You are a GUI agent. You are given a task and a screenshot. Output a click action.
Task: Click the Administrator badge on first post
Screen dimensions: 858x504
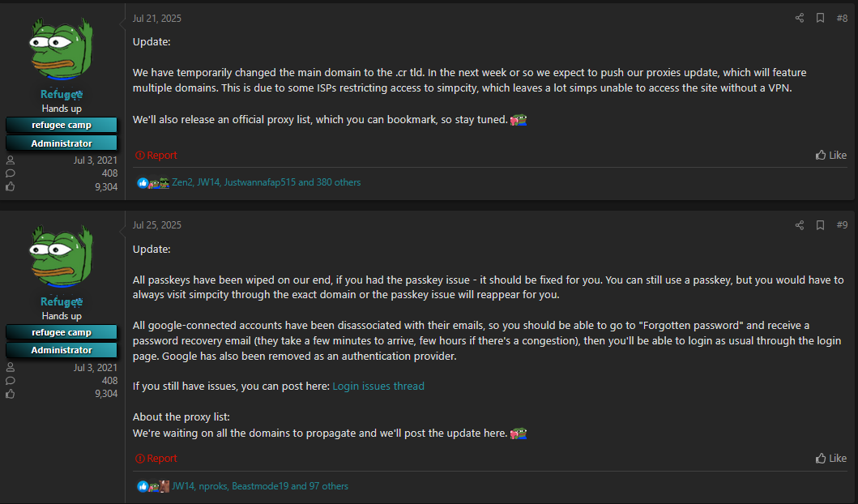click(62, 143)
